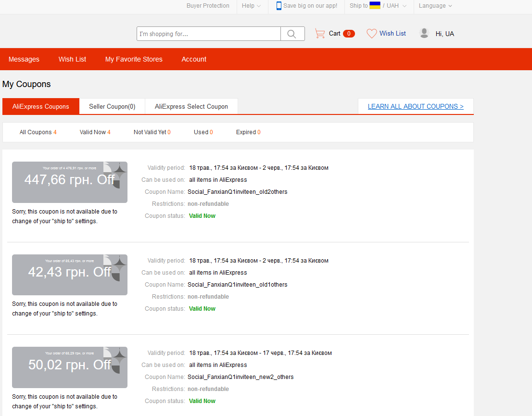Viewport: 532px width, 416px height.
Task: Click 'Save big on our app!' link
Action: pyautogui.click(x=310, y=6)
